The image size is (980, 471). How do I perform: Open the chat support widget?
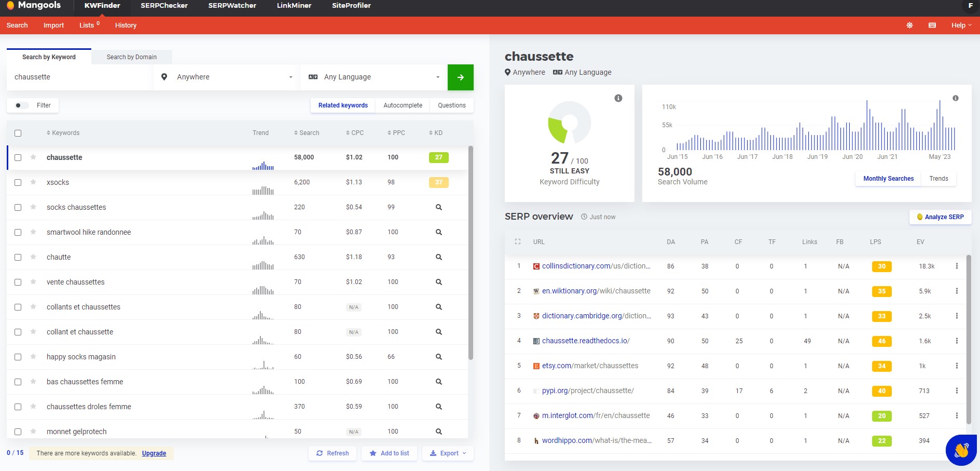click(x=961, y=450)
